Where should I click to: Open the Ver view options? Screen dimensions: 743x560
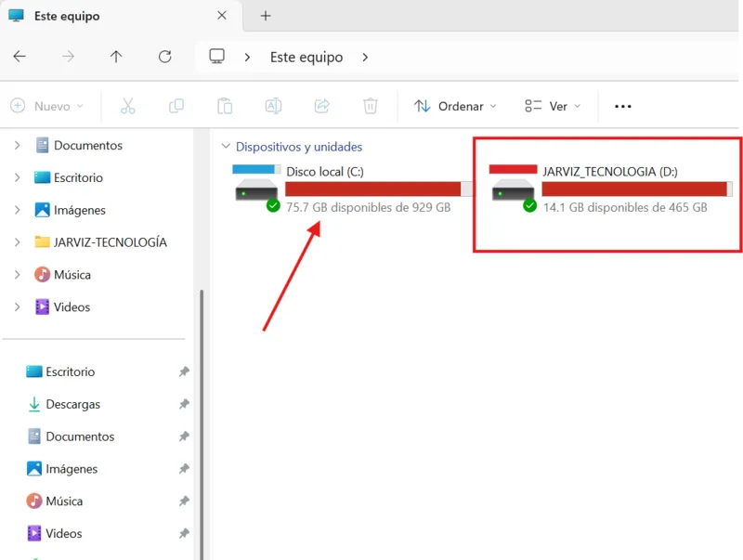(552, 106)
